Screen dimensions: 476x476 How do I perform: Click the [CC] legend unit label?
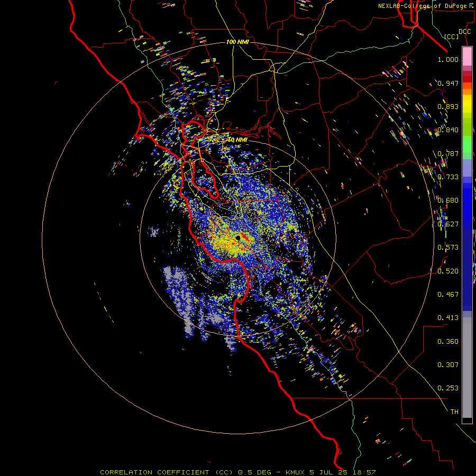click(452, 36)
